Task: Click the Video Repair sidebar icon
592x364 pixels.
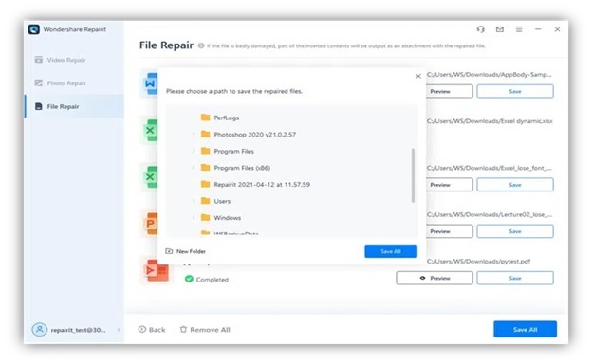Action: (x=39, y=60)
